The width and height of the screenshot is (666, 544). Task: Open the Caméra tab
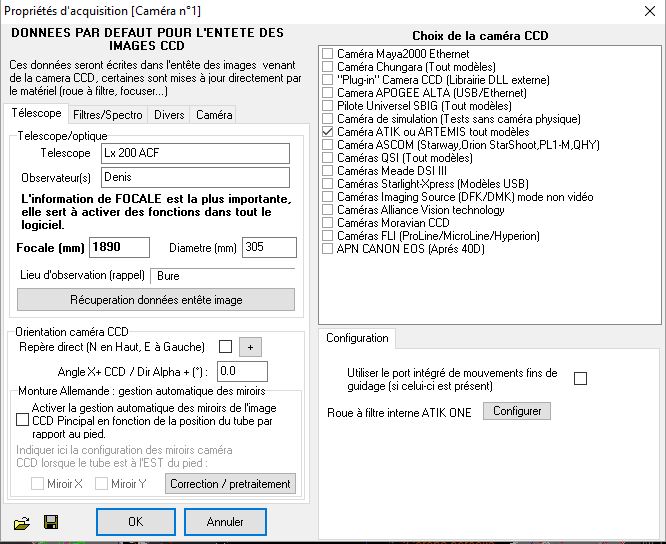click(213, 115)
